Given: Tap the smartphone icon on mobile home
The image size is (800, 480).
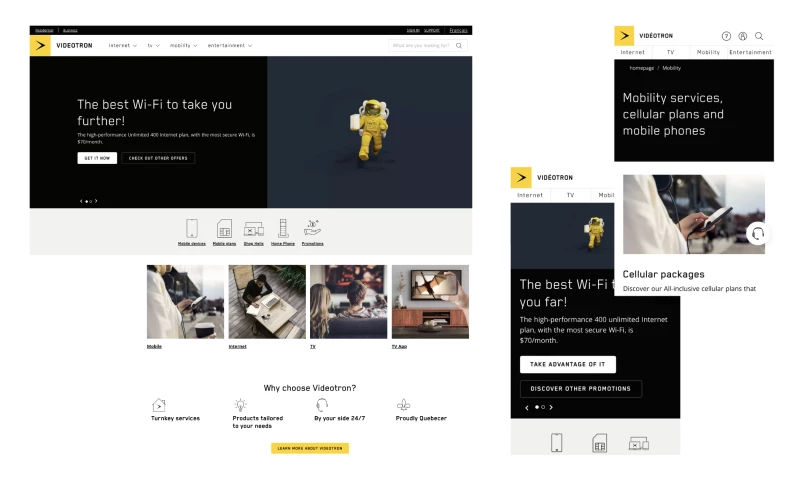Looking at the screenshot, I should click(557, 442).
